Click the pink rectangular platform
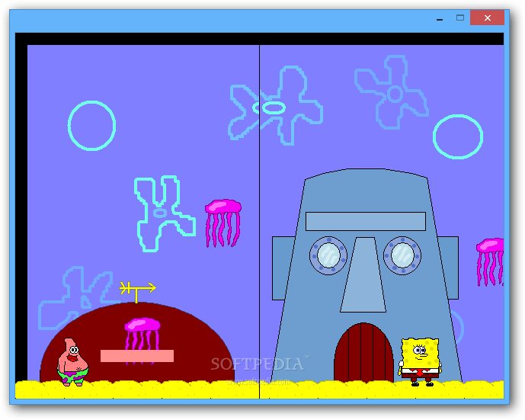This screenshot has height=420, width=525. pos(137,356)
